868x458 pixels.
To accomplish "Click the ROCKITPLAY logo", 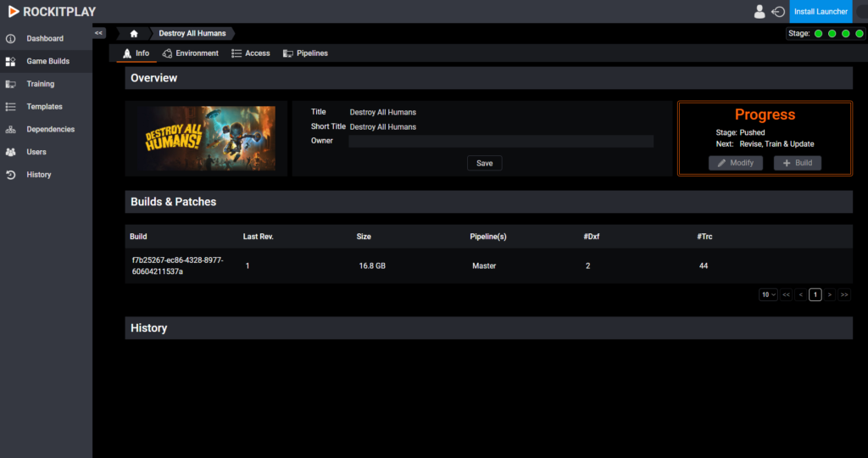I will (52, 12).
